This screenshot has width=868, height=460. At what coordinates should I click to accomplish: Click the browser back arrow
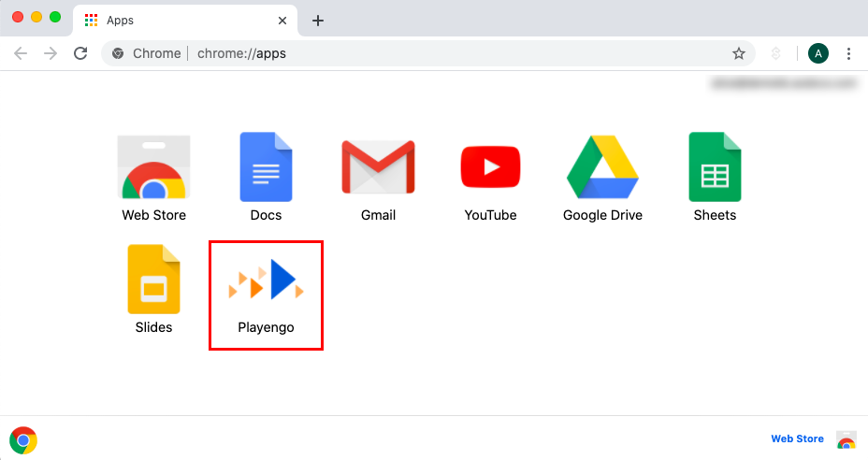21,53
